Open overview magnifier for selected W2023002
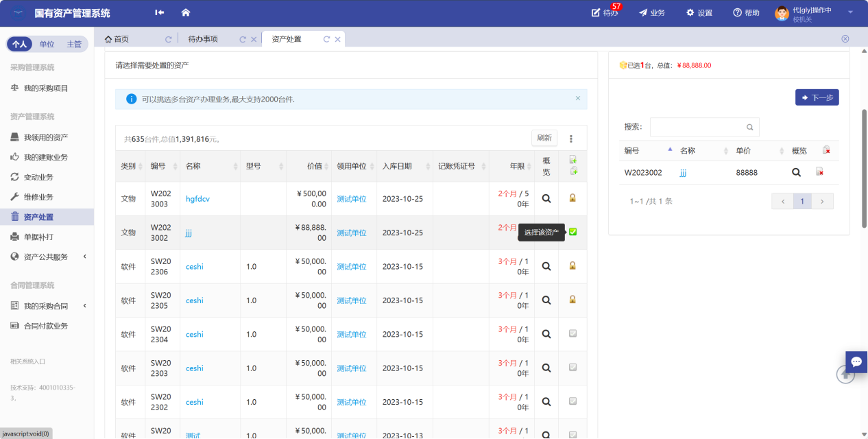 pyautogui.click(x=796, y=172)
